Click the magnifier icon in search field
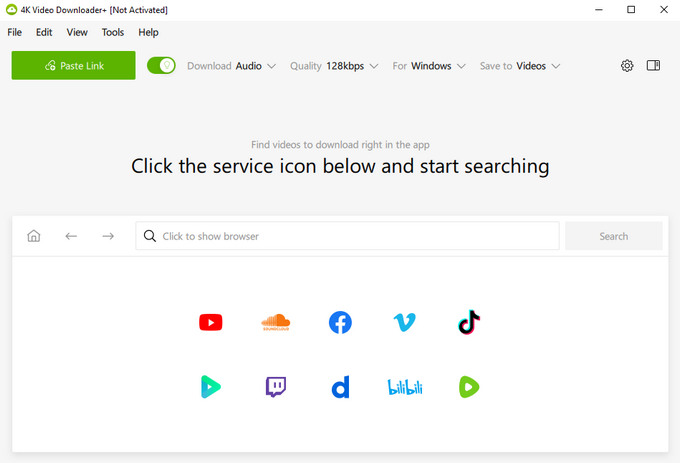The image size is (680, 463). point(150,236)
